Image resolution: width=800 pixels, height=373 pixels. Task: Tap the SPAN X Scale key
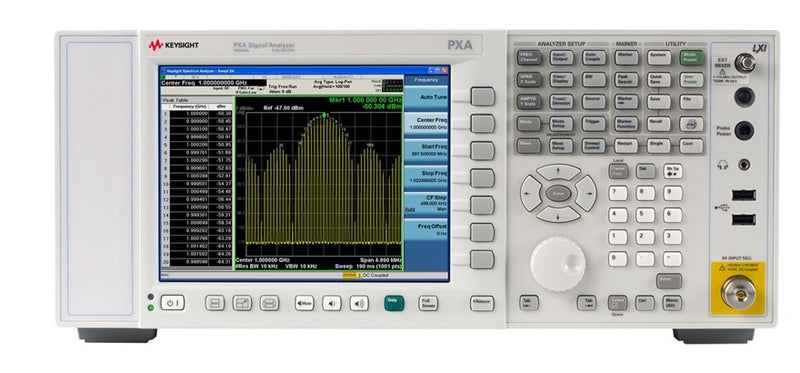click(x=529, y=79)
